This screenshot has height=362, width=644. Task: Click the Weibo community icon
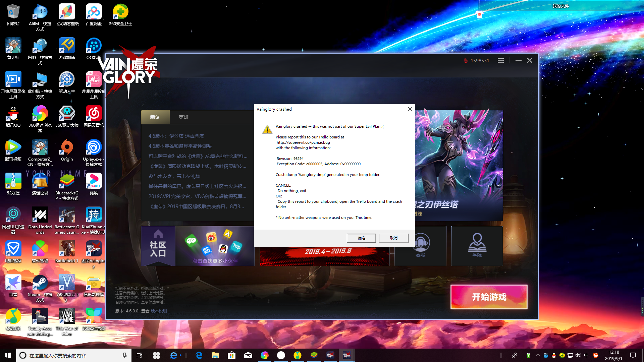tap(211, 238)
